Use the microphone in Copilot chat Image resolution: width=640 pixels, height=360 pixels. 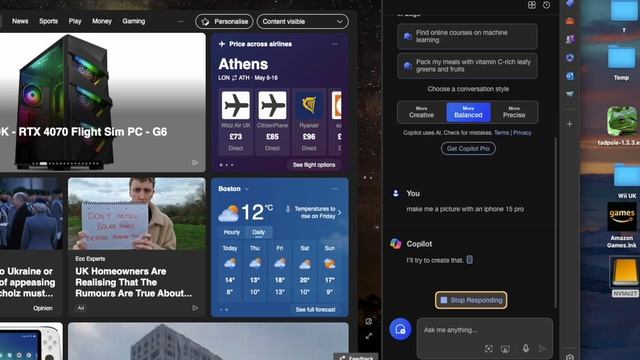tap(526, 348)
